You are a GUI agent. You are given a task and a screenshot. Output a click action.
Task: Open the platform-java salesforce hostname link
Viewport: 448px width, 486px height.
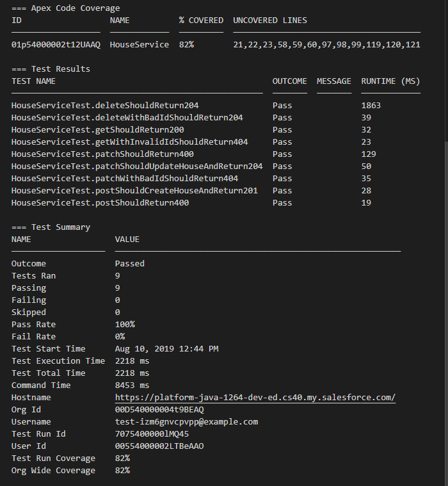click(x=255, y=397)
